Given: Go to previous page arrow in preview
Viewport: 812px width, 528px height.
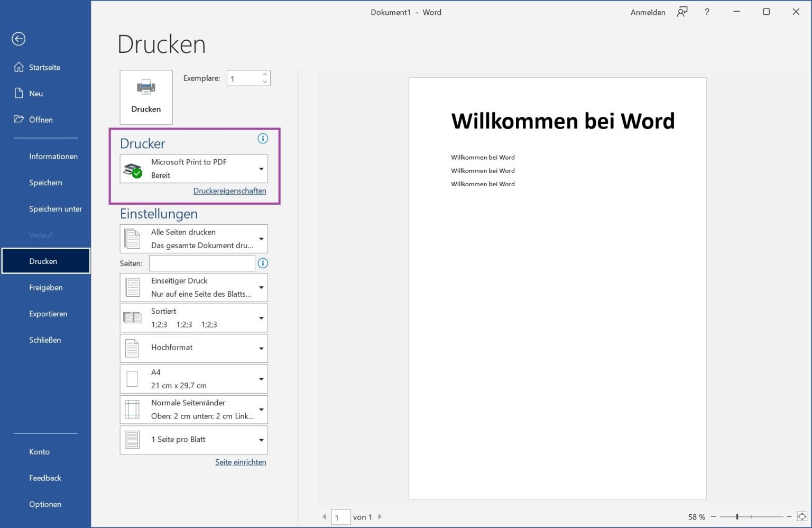Looking at the screenshot, I should (x=324, y=517).
